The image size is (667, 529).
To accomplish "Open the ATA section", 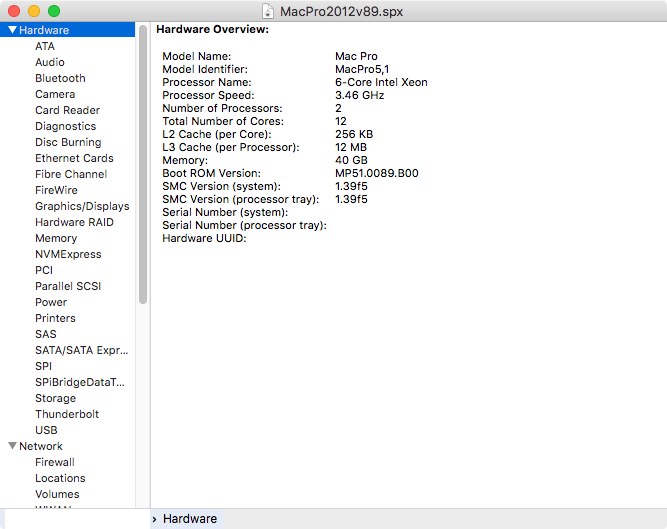I will [x=45, y=46].
